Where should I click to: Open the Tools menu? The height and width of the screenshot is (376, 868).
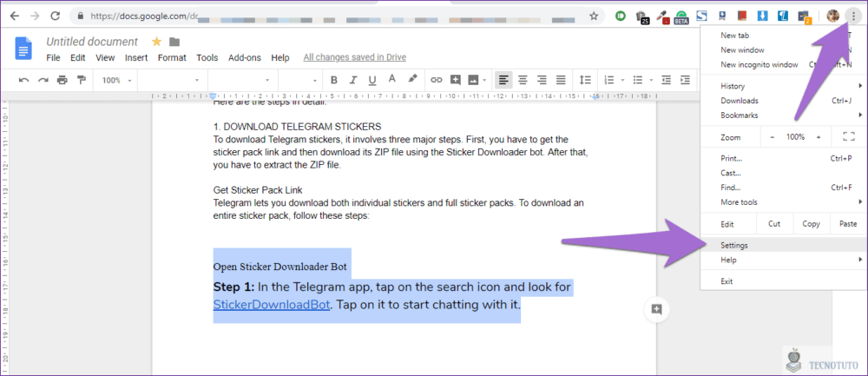(207, 57)
